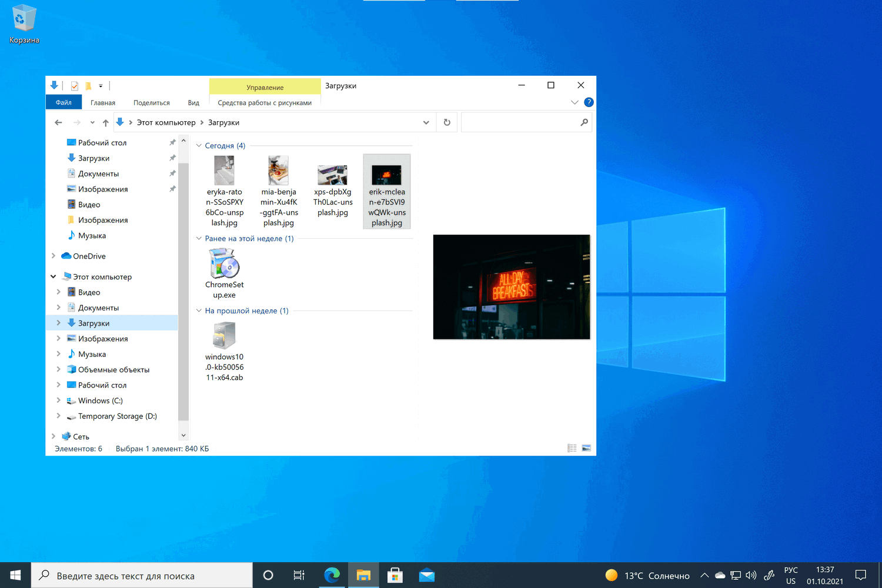Screen dimensions: 882x588
Task: Switch to the Вид ribbon tab
Action: pos(193,102)
